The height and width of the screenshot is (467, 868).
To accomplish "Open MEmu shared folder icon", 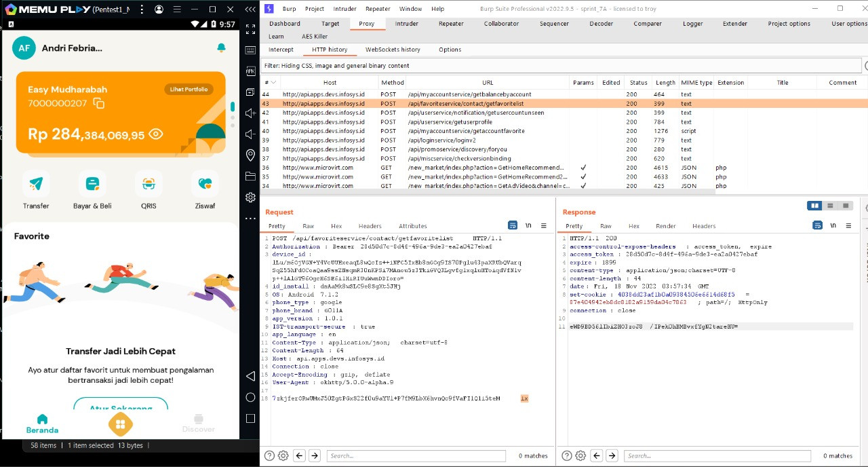I will click(x=250, y=176).
